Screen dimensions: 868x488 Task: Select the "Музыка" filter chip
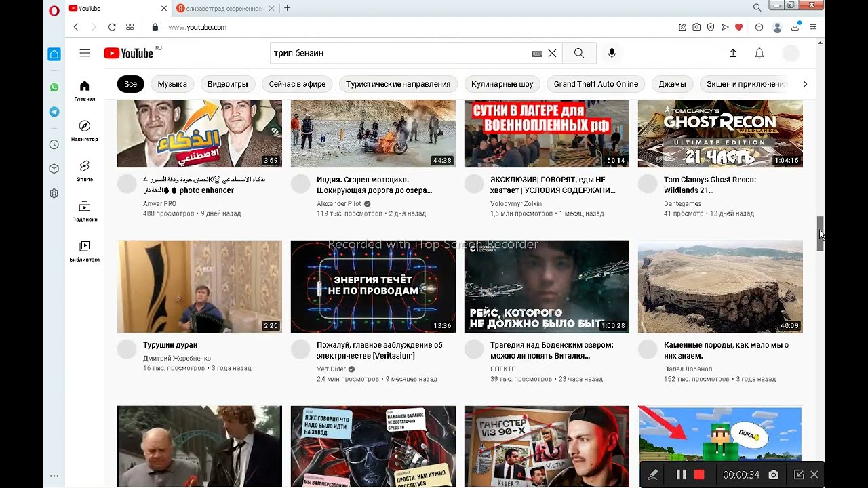[172, 84]
